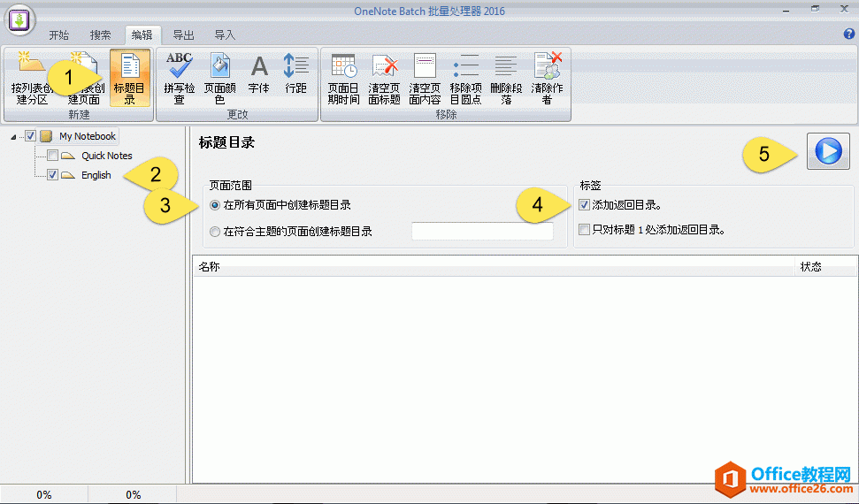Uncheck the 添加返回目录 checkbox
859x504 pixels.
coord(585,205)
